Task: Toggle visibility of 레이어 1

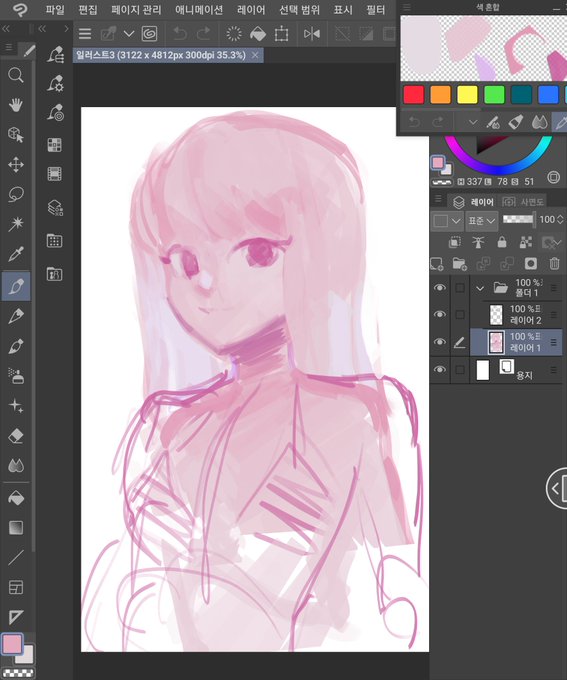Action: (439, 342)
